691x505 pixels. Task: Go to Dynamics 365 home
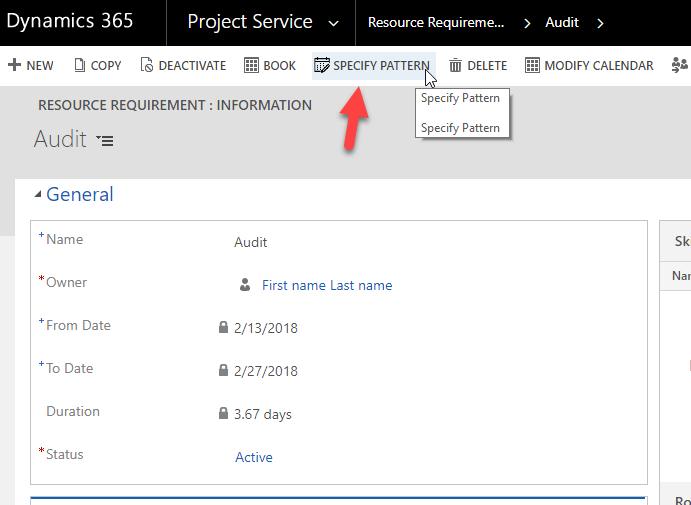[x=69, y=22]
